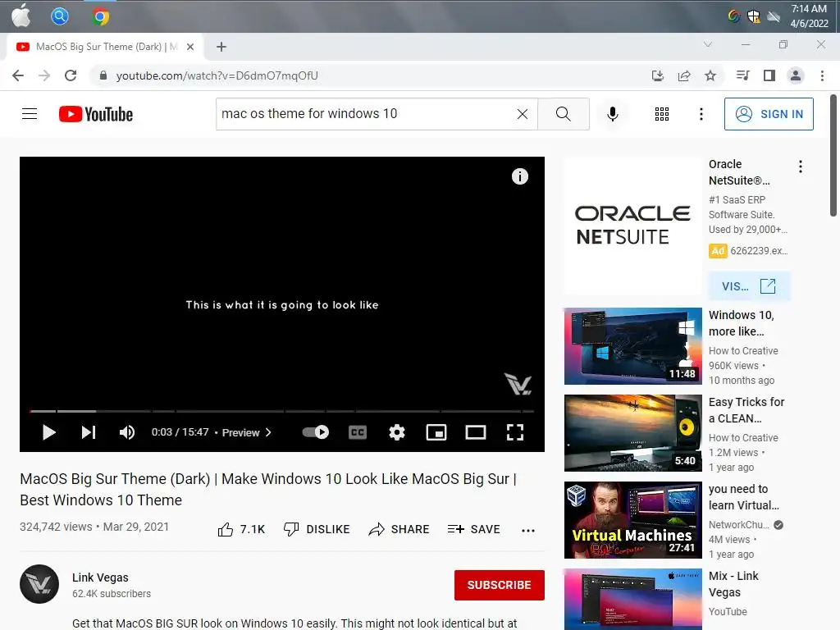Open a new browser tab
Image resolution: width=840 pixels, height=630 pixels.
coord(221,47)
